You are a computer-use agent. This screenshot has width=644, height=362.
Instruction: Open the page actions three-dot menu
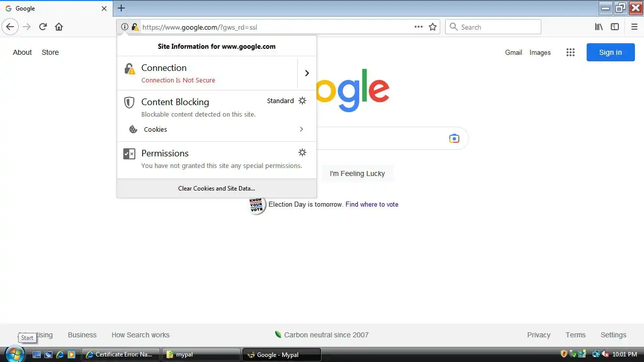pos(419,27)
